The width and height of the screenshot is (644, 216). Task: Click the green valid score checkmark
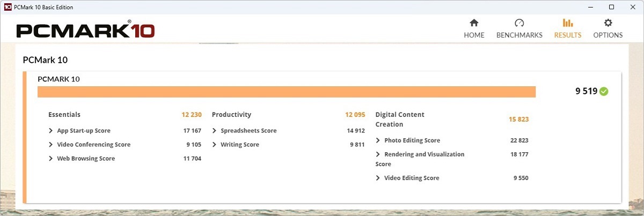pyautogui.click(x=604, y=91)
